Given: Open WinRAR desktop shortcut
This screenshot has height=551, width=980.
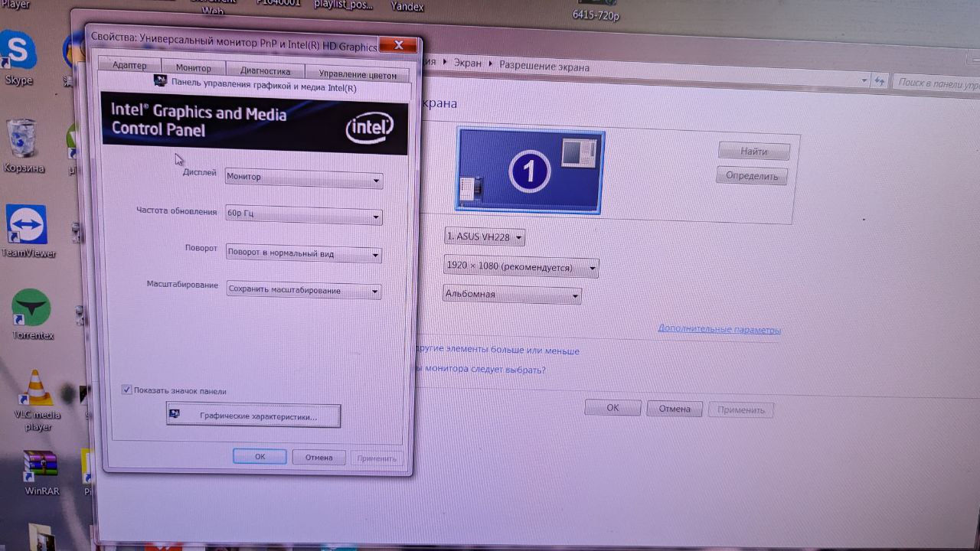Looking at the screenshot, I should (x=41, y=473).
